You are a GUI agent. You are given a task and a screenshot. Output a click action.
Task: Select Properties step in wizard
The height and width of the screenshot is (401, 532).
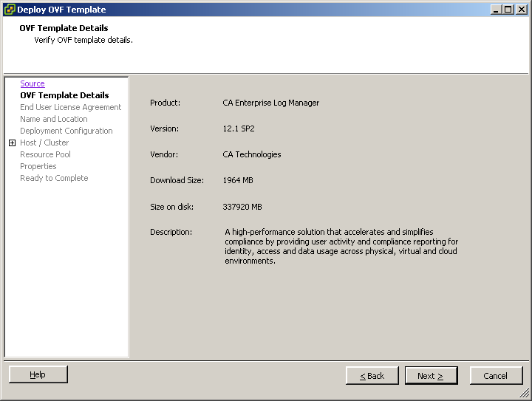pyautogui.click(x=38, y=166)
